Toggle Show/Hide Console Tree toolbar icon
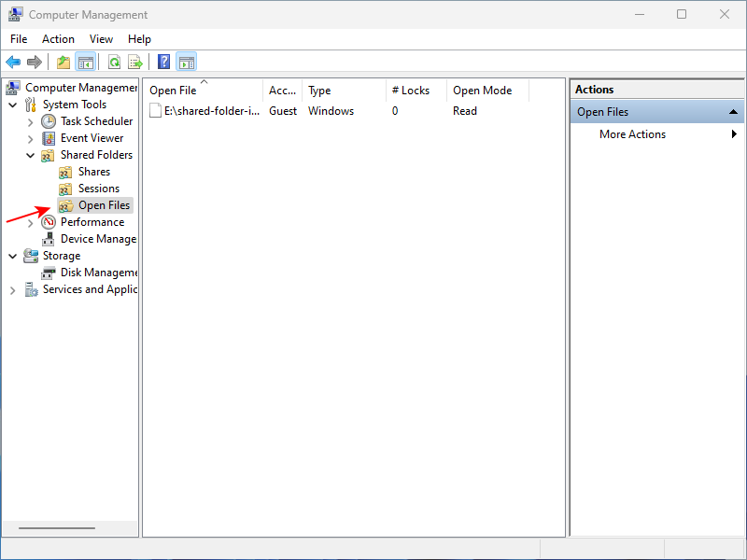 coord(86,62)
